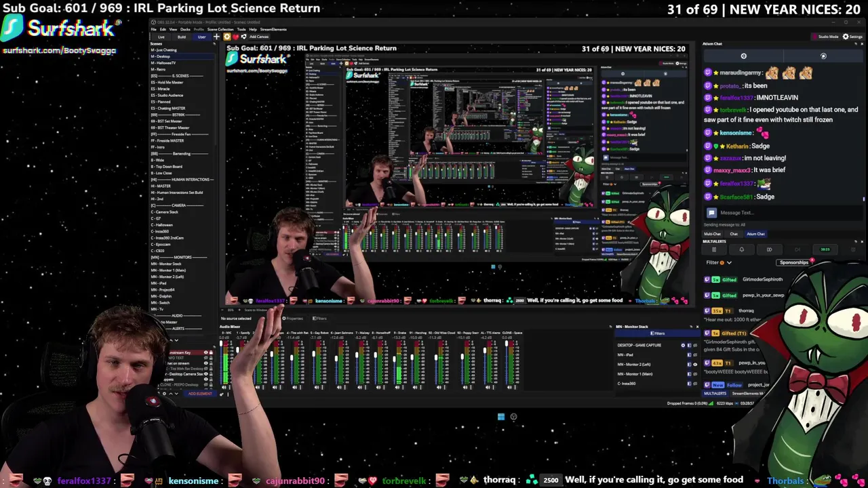The height and width of the screenshot is (488, 868).
Task: Toggle visibility of the selected Key source
Action: point(206,352)
